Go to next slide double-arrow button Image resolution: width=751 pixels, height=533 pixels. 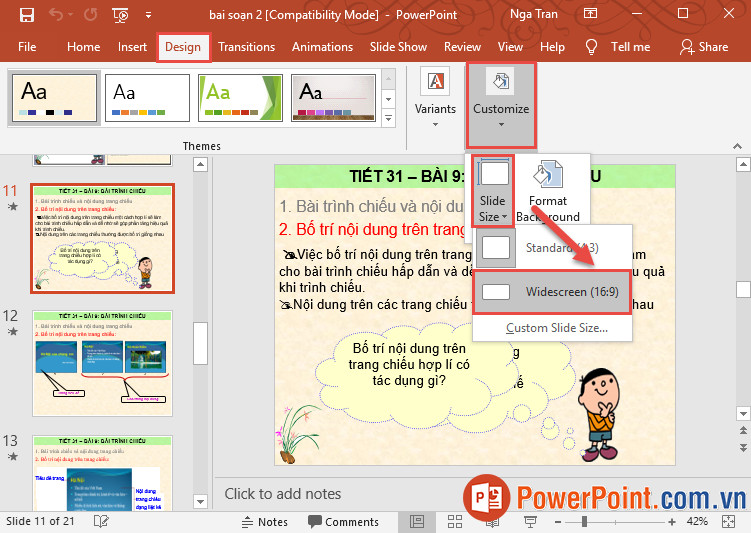[x=743, y=448]
